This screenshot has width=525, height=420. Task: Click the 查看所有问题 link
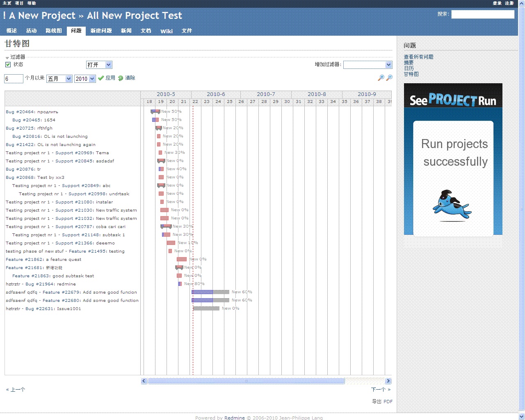coord(418,57)
